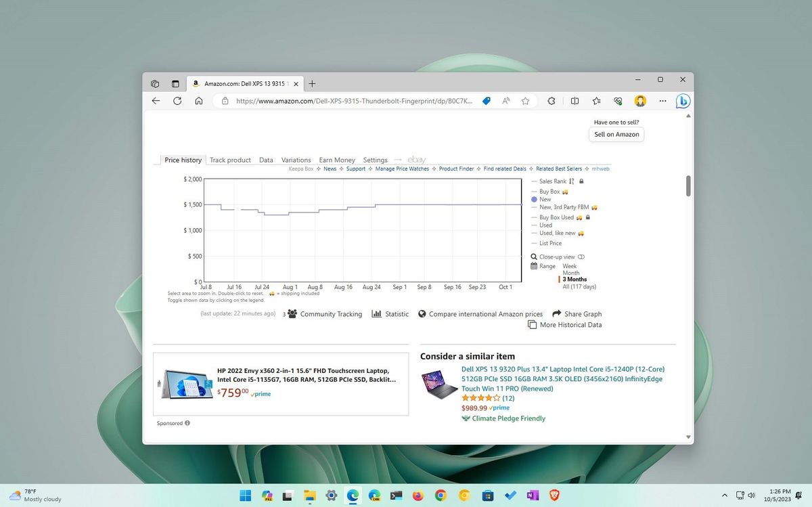Click the calendar icon beside Range
This screenshot has width=812, height=507.
pyautogui.click(x=534, y=266)
